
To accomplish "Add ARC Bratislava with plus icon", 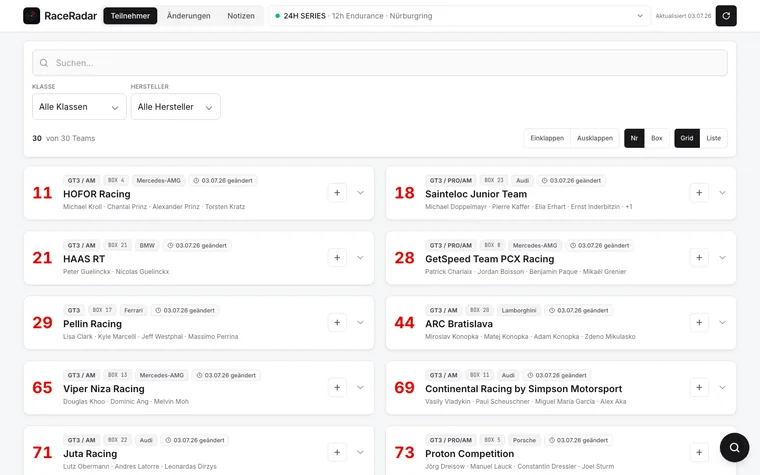I will (699, 322).
